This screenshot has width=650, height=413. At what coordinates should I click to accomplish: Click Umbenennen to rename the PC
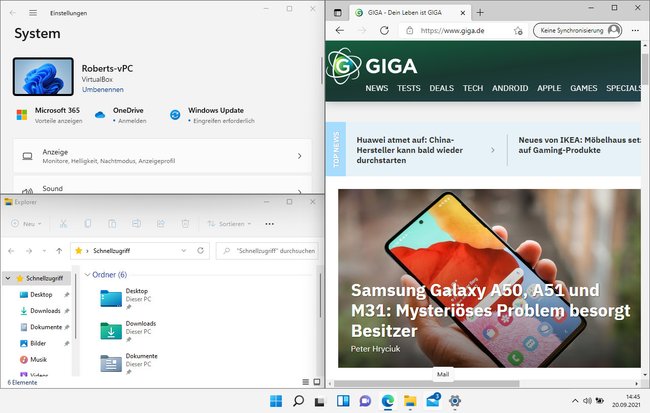[x=102, y=90]
